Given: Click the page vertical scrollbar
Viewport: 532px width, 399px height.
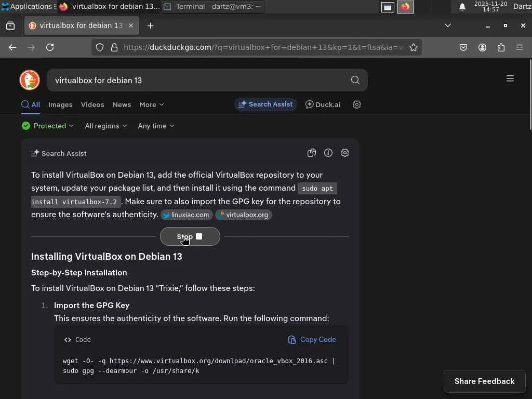Looking at the screenshot, I should pos(530,95).
